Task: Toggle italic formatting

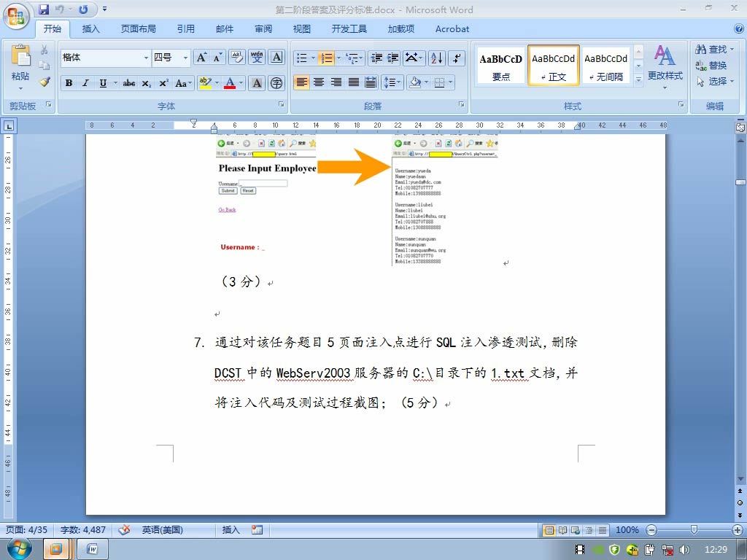Action: click(86, 83)
